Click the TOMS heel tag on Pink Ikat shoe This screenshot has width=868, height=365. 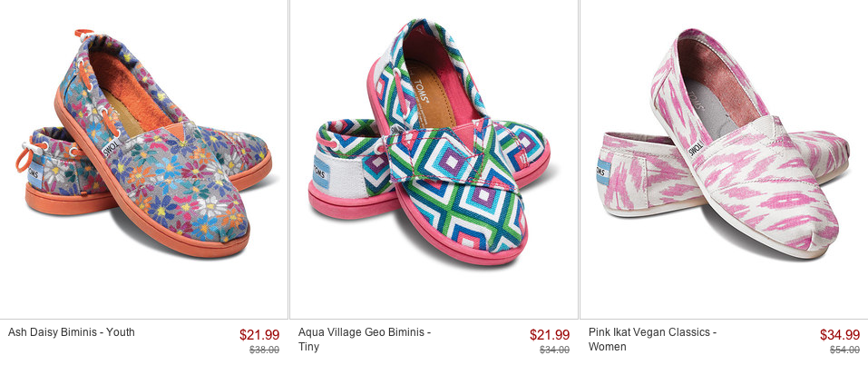pyautogui.click(x=604, y=170)
